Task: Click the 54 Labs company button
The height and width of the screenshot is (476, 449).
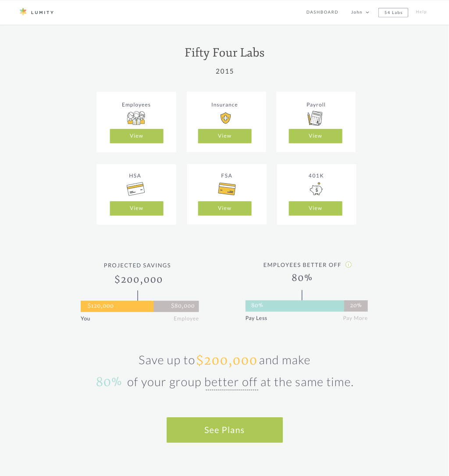Action: click(x=393, y=12)
